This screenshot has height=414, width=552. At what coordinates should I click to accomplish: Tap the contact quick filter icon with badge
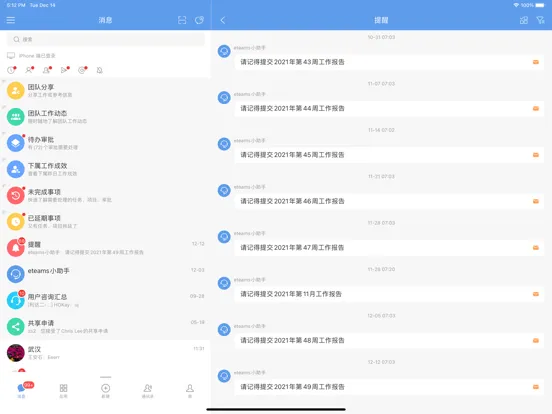tap(47, 70)
